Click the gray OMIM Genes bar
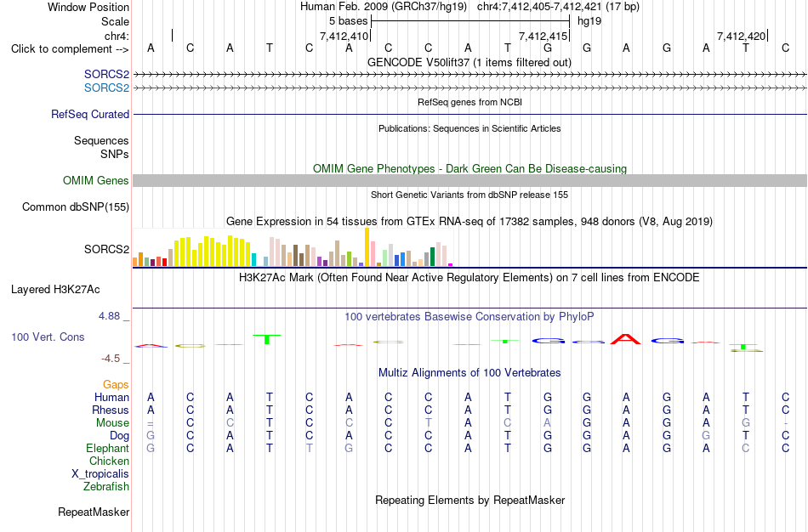Viewport: 808px width, 532px height. click(x=470, y=180)
